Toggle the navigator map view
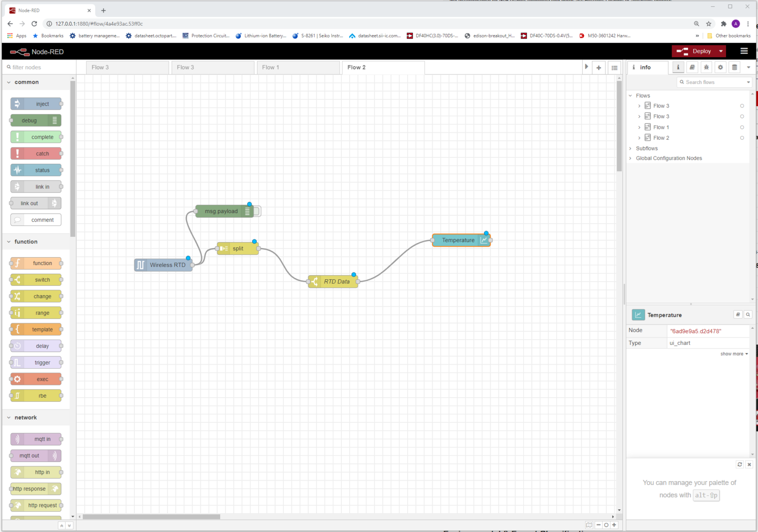The width and height of the screenshot is (758, 532). coord(589,525)
